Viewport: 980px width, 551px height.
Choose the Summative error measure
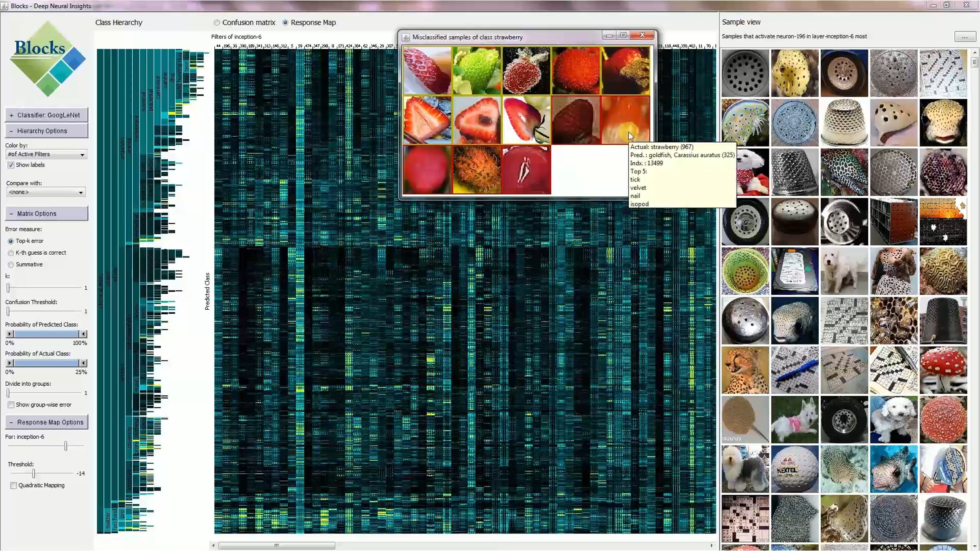[x=11, y=265]
